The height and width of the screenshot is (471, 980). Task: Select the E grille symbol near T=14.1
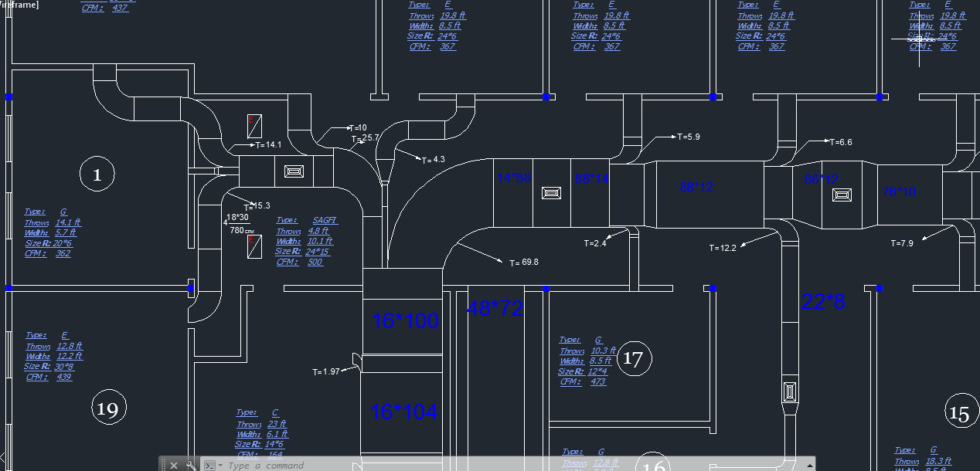(x=254, y=126)
